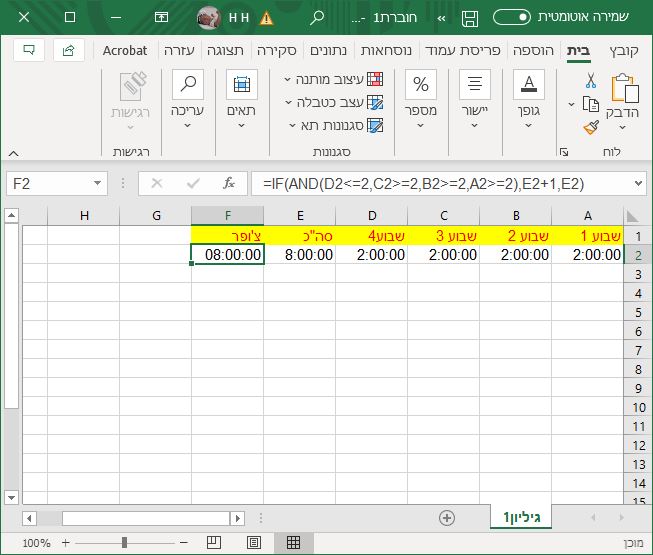Open the גופן (Font) group button
The image size is (653, 555).
pos(528,99)
